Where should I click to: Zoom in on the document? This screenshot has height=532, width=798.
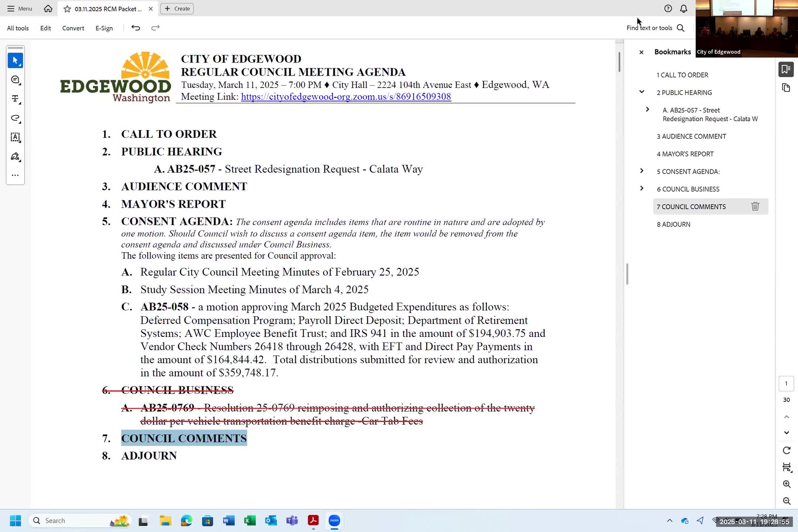click(787, 484)
